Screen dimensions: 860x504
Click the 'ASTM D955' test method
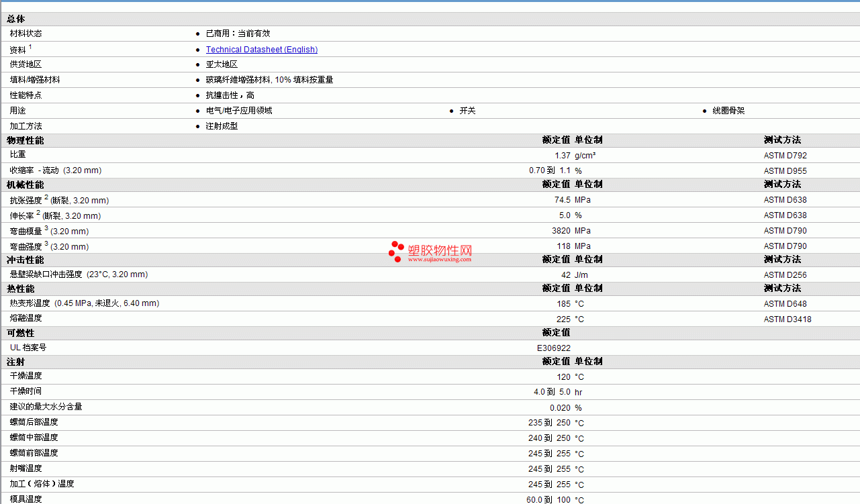tap(785, 171)
